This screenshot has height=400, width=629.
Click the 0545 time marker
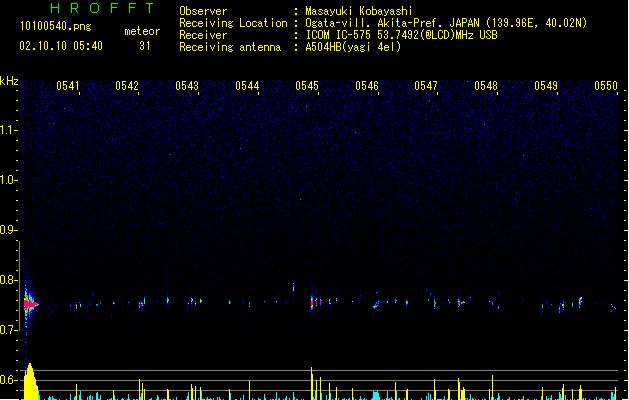point(307,86)
